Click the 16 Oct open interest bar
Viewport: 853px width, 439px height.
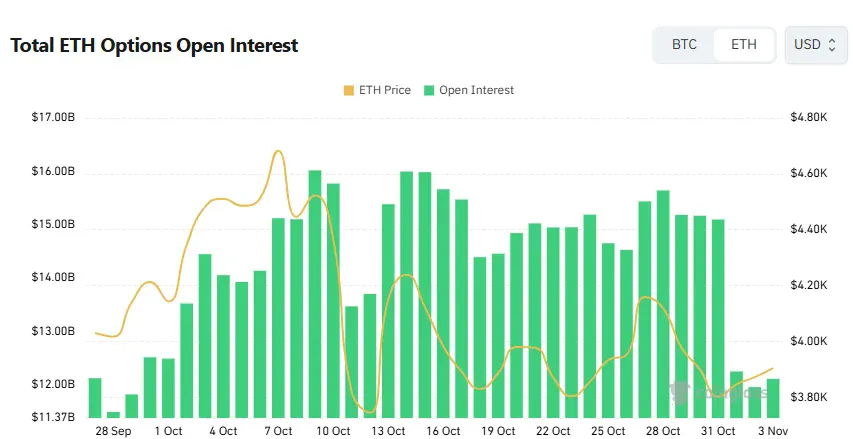point(443,302)
